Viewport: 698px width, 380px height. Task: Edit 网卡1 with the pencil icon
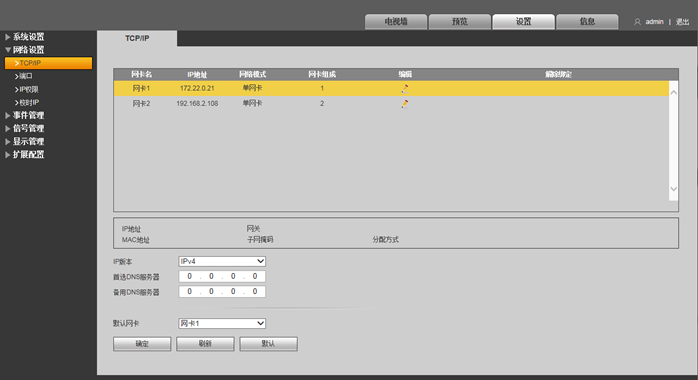(x=405, y=89)
